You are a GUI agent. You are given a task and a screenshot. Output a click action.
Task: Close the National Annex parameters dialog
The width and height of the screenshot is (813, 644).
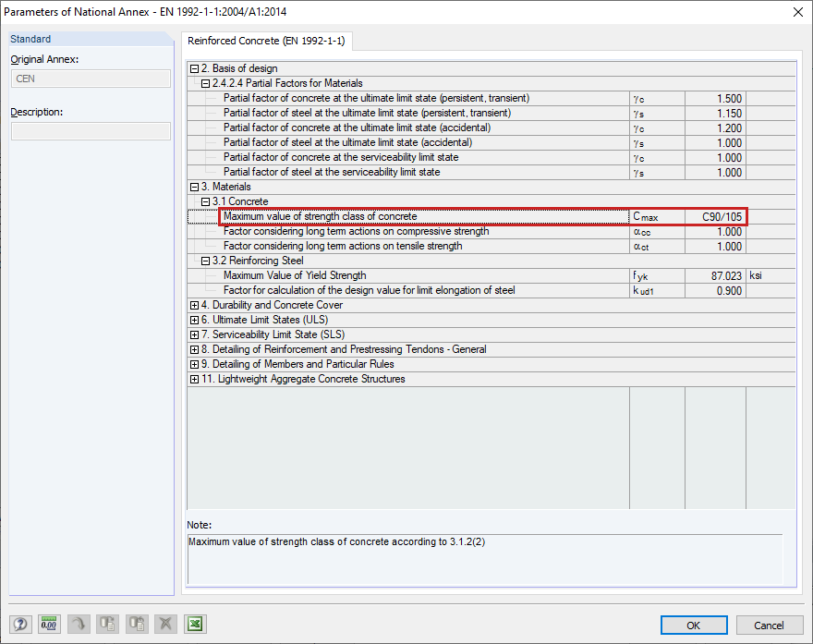pos(798,12)
